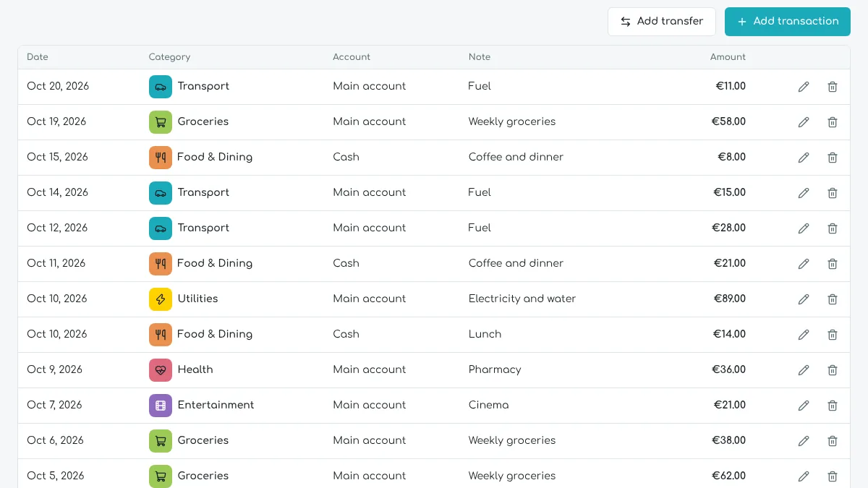Edit the Oct 6 Weekly groceries entry

pyautogui.click(x=804, y=441)
